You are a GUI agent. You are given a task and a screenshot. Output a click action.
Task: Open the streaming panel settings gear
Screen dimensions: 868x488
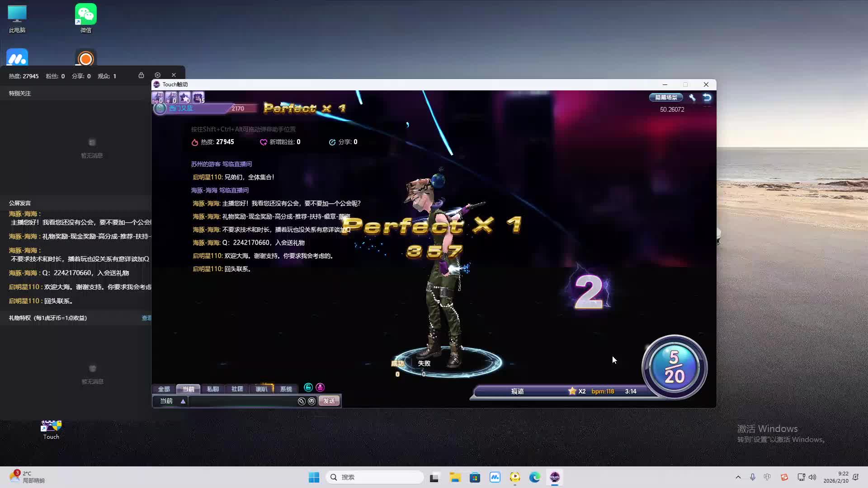tap(157, 75)
